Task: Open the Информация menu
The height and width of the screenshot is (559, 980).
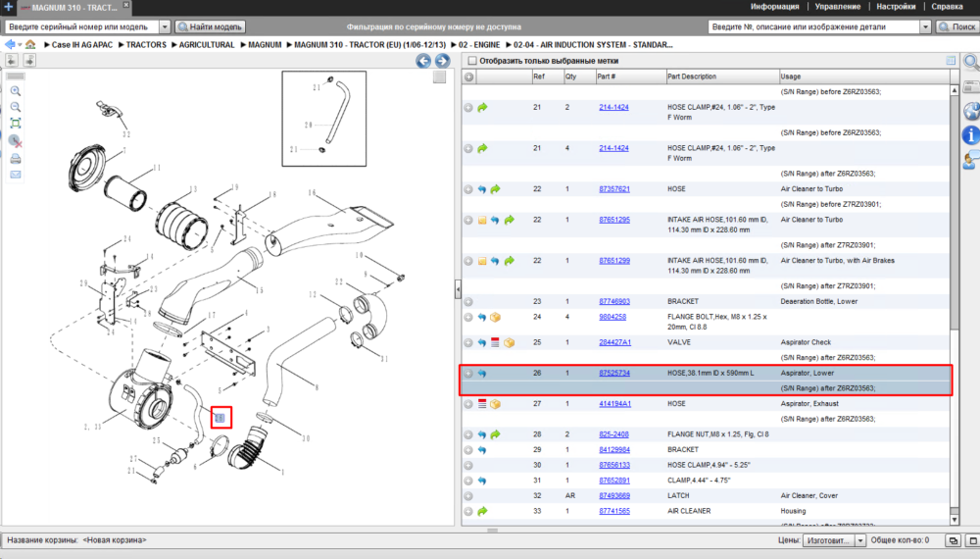Action: click(x=774, y=7)
